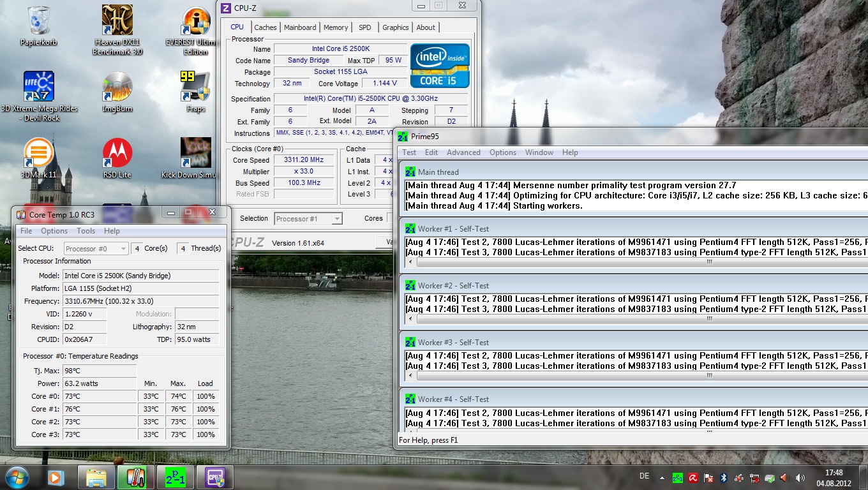Open Core Temp Options menu
Viewport: 868px width, 490px height.
[x=54, y=231]
